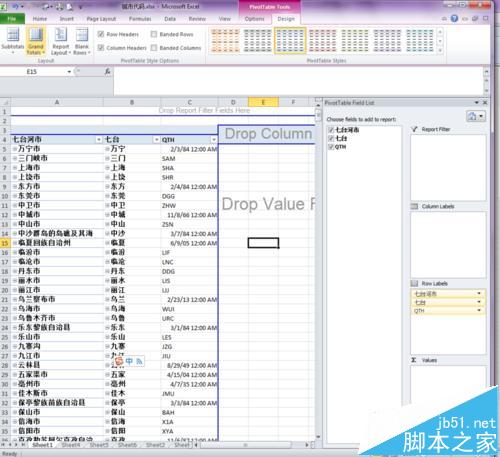Open the Blank Rows button

tap(82, 41)
